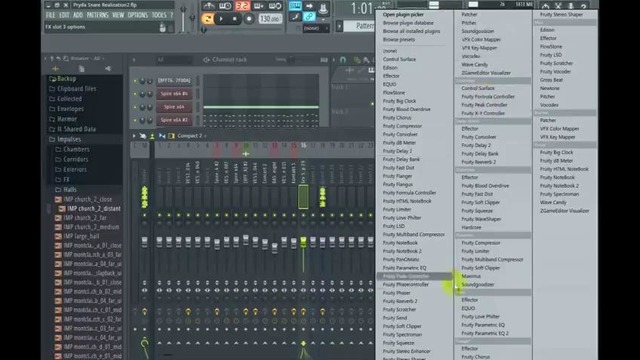Show current project browser tab icon
Screen dimensions: 640x360
[82, 69]
